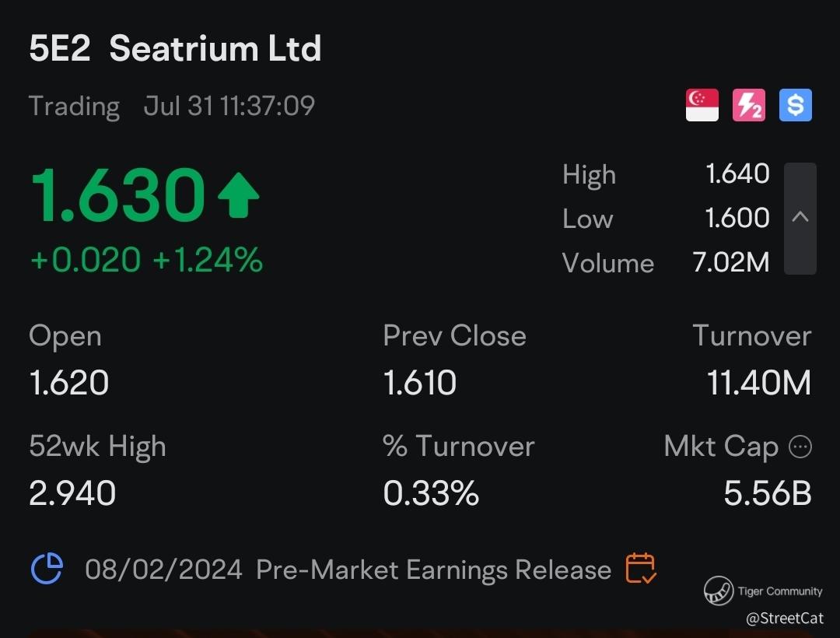
Task: Tap the current price 1.630
Action: pos(117,196)
